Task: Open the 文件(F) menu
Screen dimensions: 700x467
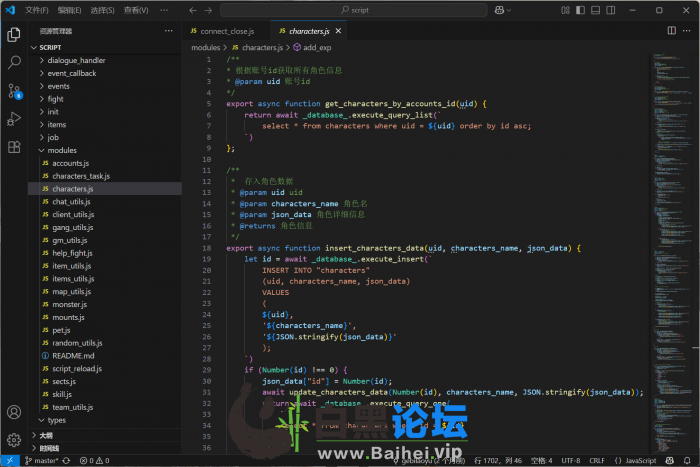Action: click(37, 10)
